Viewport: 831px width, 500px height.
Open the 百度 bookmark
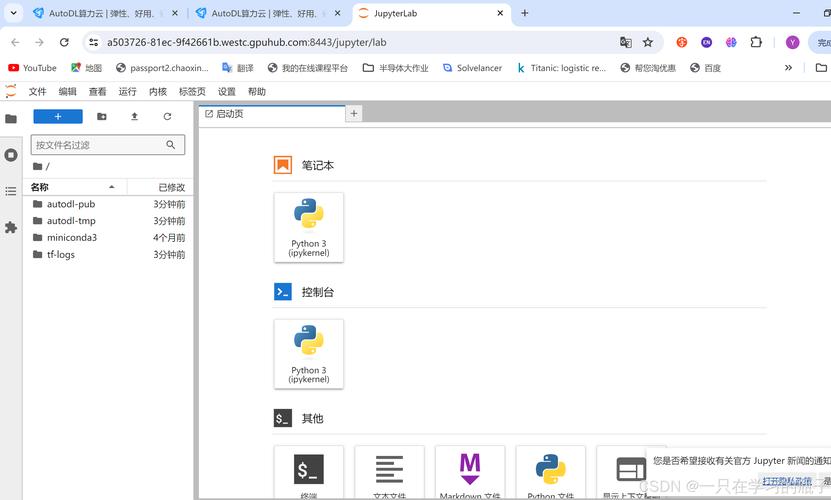(x=705, y=68)
